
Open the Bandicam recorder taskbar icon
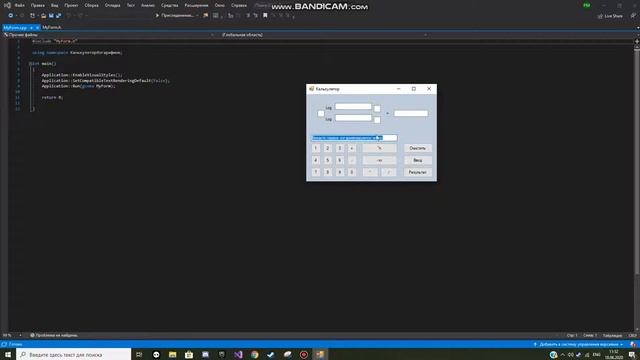coord(304,354)
